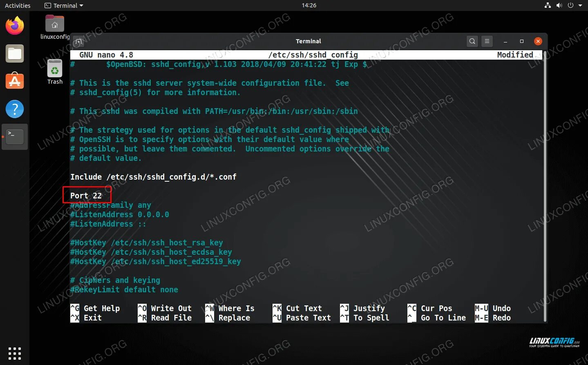Image resolution: width=588 pixels, height=365 pixels.
Task: Focus the running Terminal via its dock icon
Action: (15, 137)
